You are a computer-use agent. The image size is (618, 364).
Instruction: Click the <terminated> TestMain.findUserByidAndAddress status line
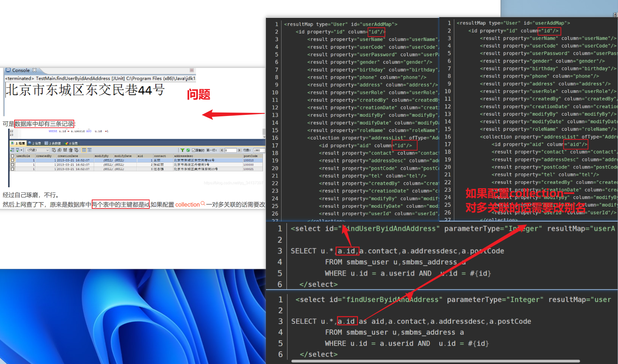pyautogui.click(x=100, y=78)
